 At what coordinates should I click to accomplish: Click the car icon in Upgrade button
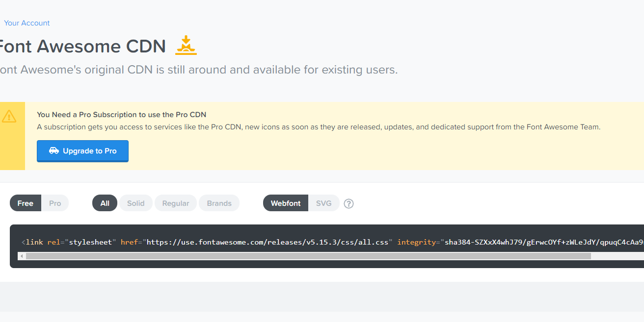coord(54,151)
